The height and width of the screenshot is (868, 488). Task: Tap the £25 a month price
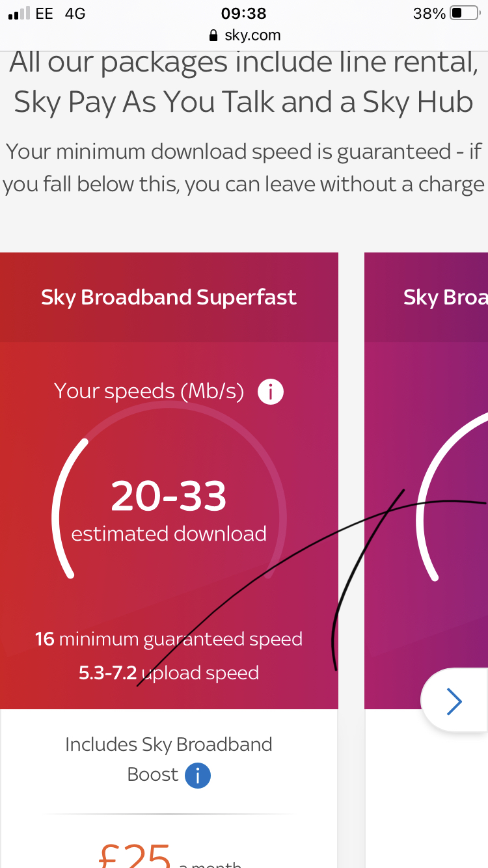pyautogui.click(x=135, y=858)
